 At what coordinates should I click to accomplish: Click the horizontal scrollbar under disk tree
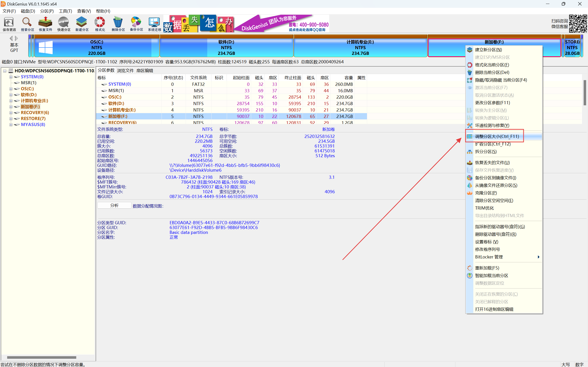42,357
